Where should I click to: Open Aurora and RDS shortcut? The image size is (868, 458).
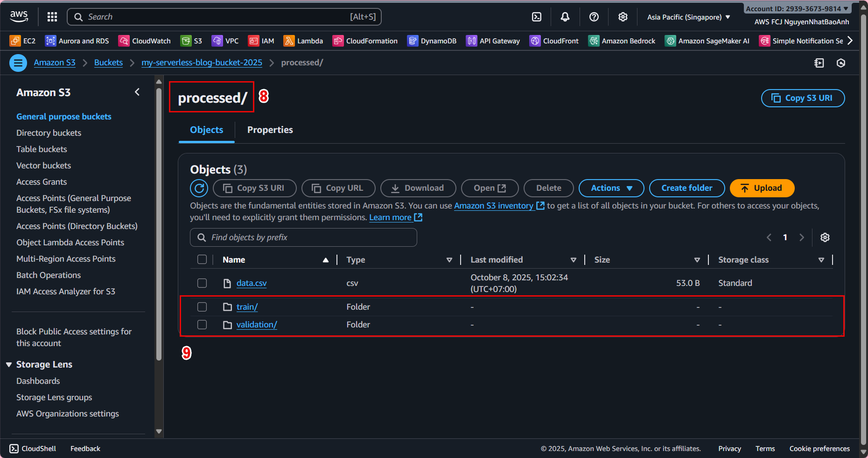coord(77,41)
